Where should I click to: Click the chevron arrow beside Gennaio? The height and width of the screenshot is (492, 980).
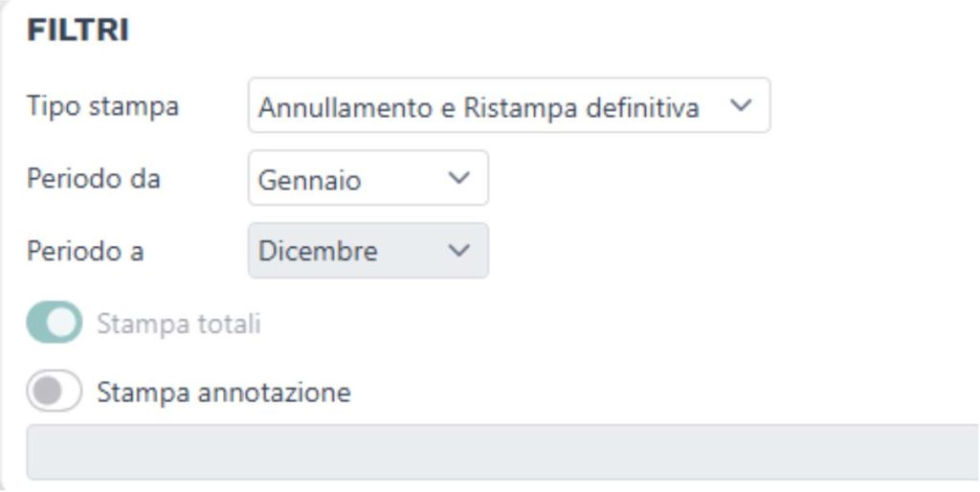tap(459, 178)
